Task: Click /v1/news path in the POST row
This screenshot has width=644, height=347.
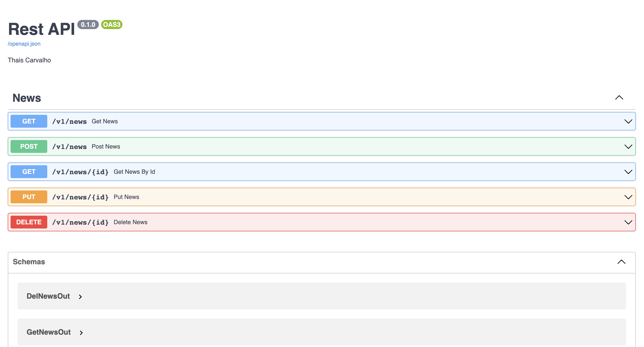Action: tap(69, 147)
